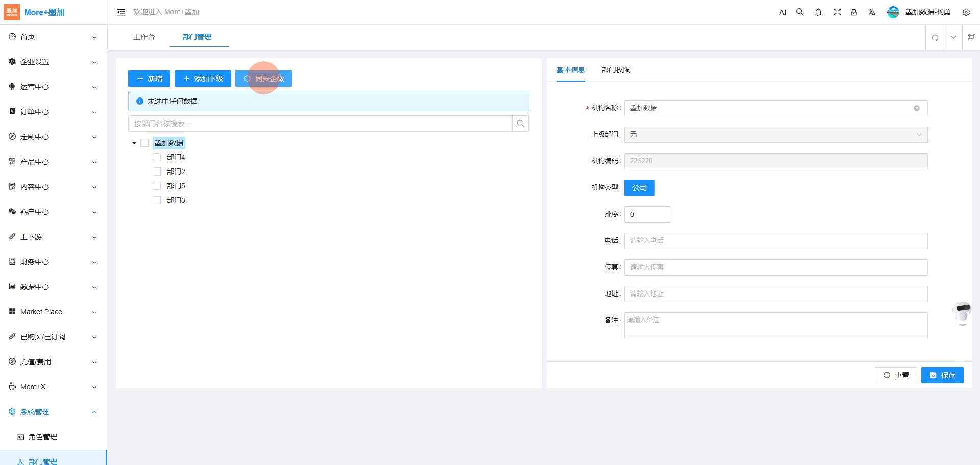Click the department search magnifier button
Screen dimensions: 980x465
point(520,124)
